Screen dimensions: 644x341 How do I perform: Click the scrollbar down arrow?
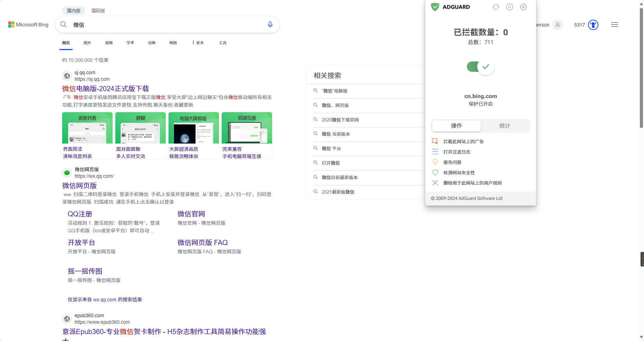641,337
